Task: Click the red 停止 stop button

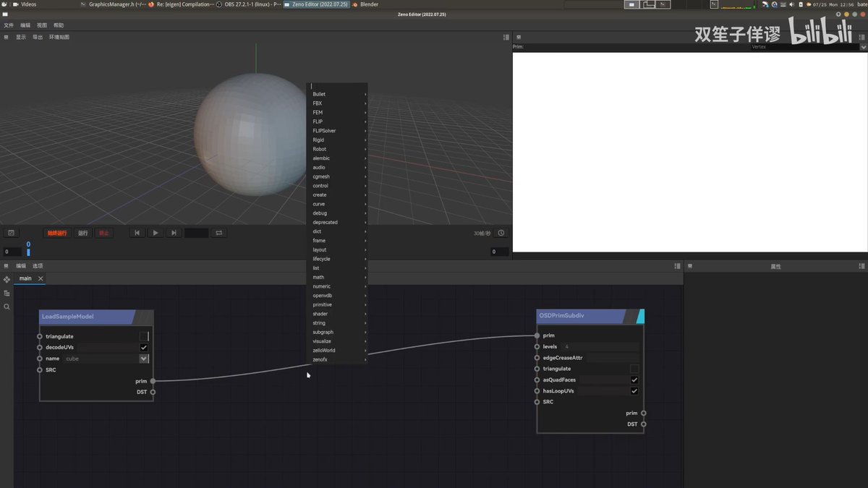Action: coord(104,233)
